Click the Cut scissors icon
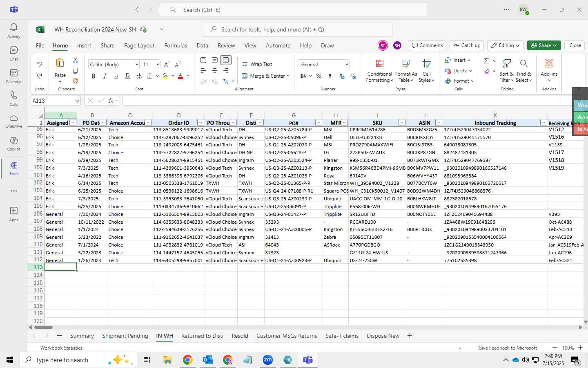 tap(76, 60)
